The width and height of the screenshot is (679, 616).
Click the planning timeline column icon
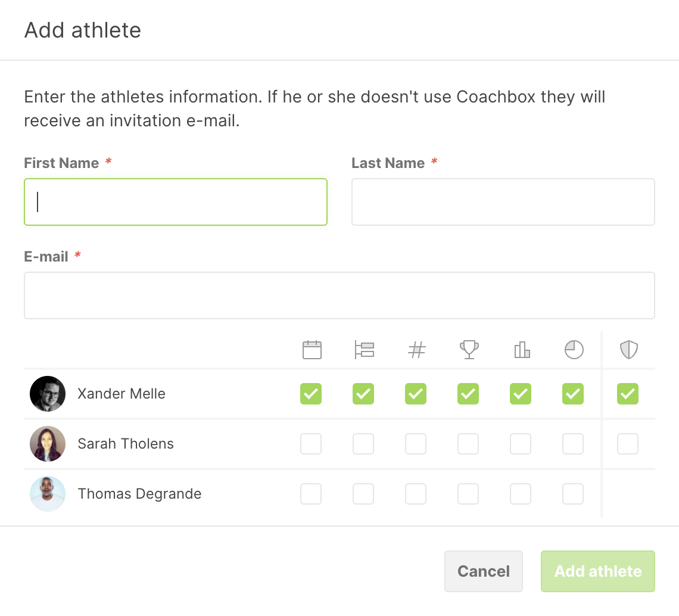tap(364, 350)
